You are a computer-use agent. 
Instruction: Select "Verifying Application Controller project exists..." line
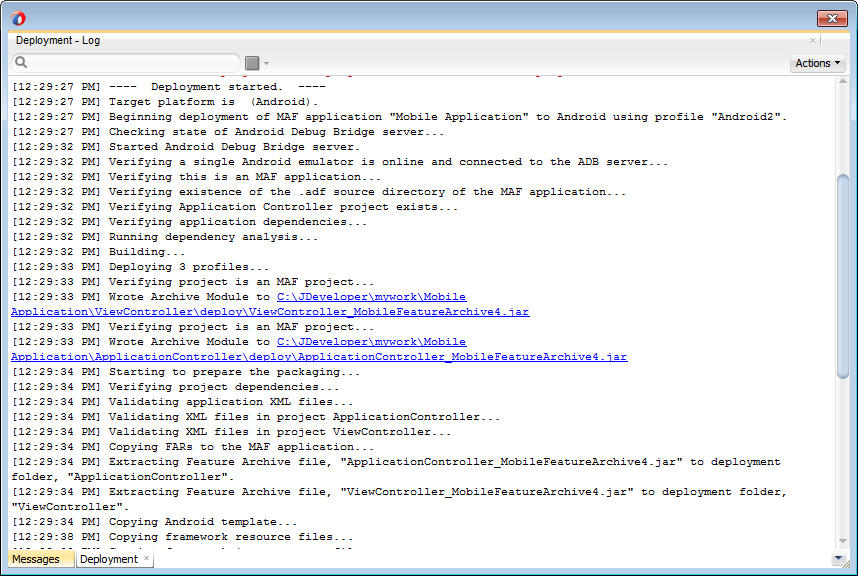click(x=235, y=207)
